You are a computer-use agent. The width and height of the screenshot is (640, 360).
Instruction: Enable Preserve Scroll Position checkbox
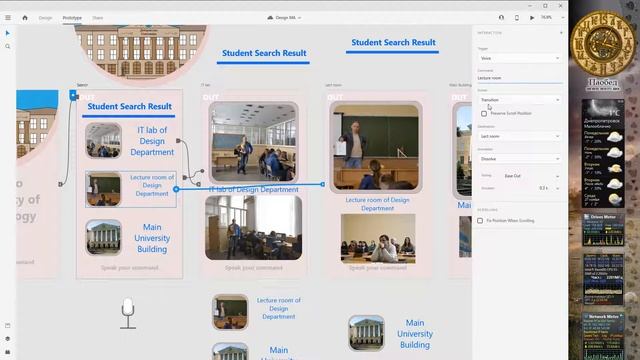click(484, 113)
